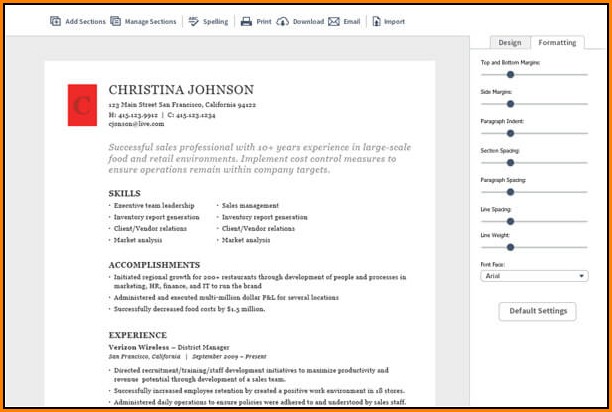This screenshot has width=612, height=412.
Task: Print the resume using Print icon
Action: click(246, 21)
